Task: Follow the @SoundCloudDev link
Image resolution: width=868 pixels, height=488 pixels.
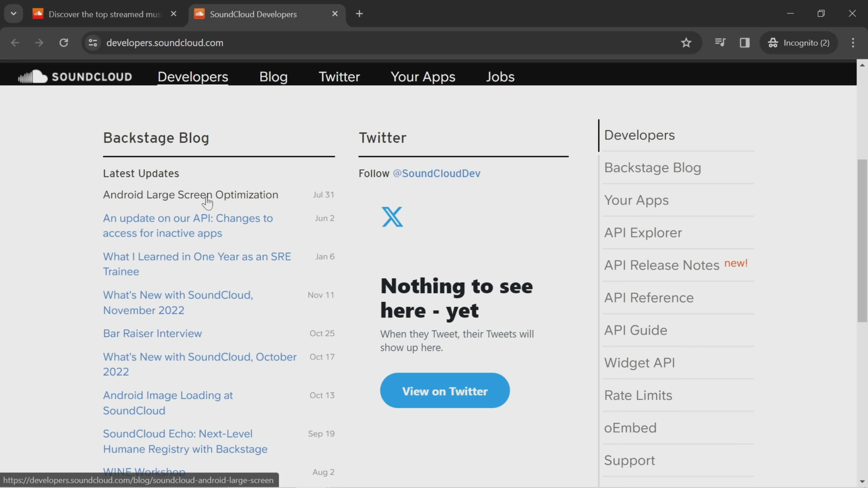Action: [436, 174]
